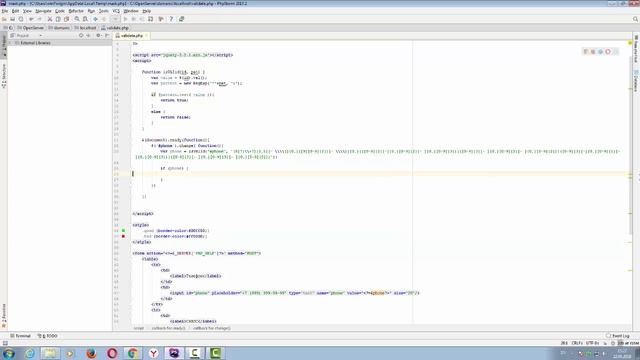640x360 pixels.
Task: Close the validate.php editor tab
Action: tap(146, 36)
